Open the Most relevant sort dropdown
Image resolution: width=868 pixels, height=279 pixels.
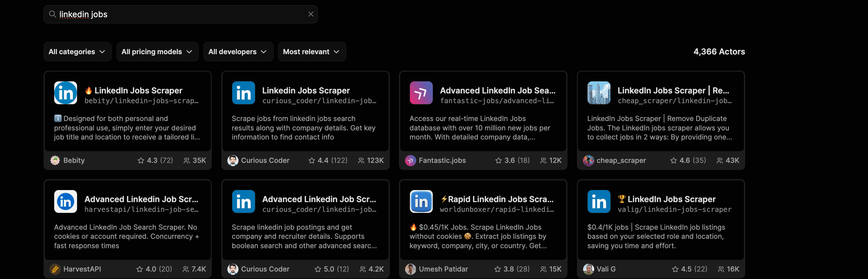(312, 52)
